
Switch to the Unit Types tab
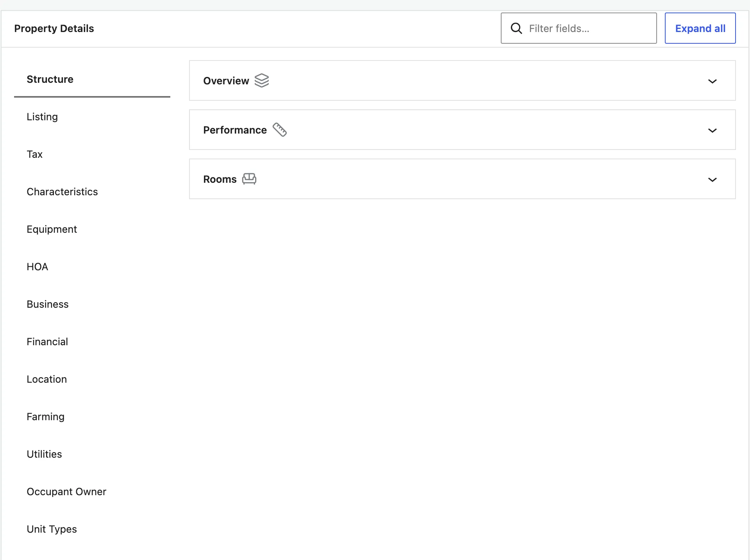tap(92, 529)
